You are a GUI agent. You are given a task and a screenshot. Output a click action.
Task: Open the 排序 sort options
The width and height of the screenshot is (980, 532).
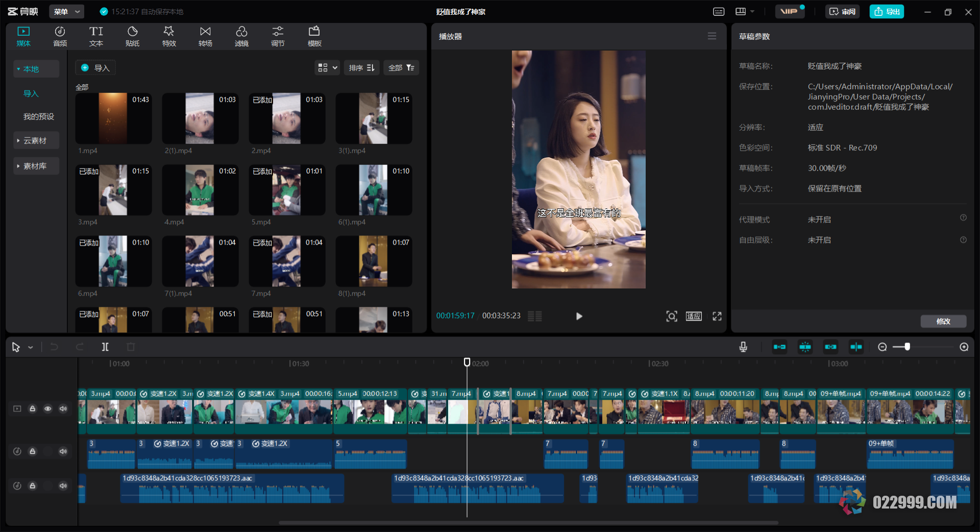(x=361, y=68)
